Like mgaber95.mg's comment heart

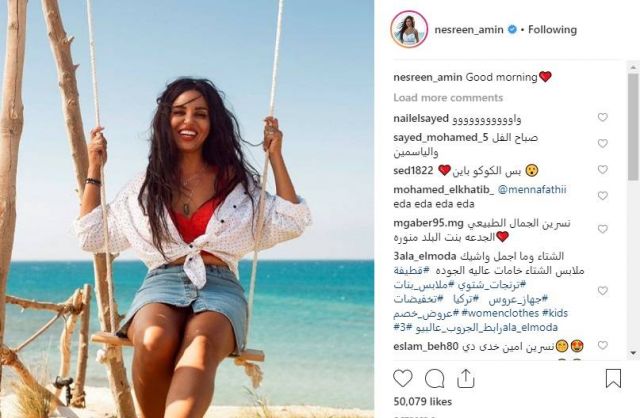[x=602, y=229]
